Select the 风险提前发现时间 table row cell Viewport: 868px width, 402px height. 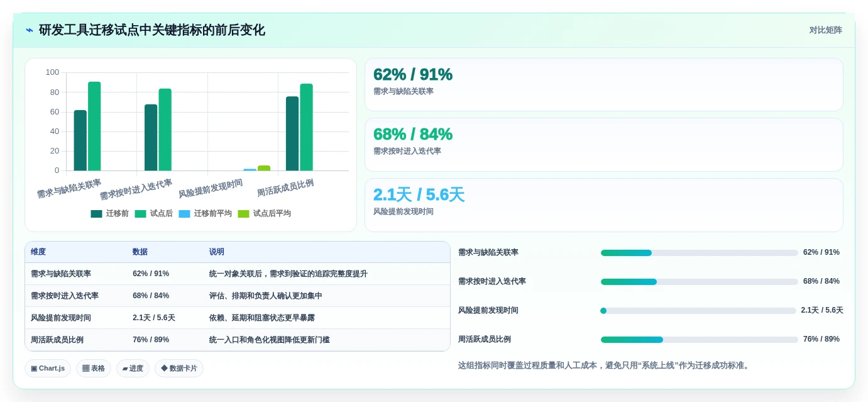tap(76, 318)
